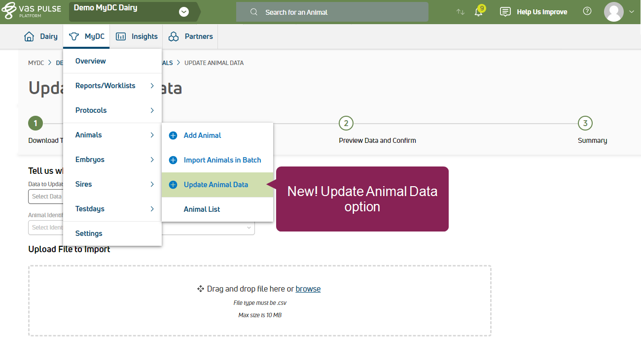Expand the Protocols submenu
The height and width of the screenshot is (364, 641).
pyautogui.click(x=112, y=110)
